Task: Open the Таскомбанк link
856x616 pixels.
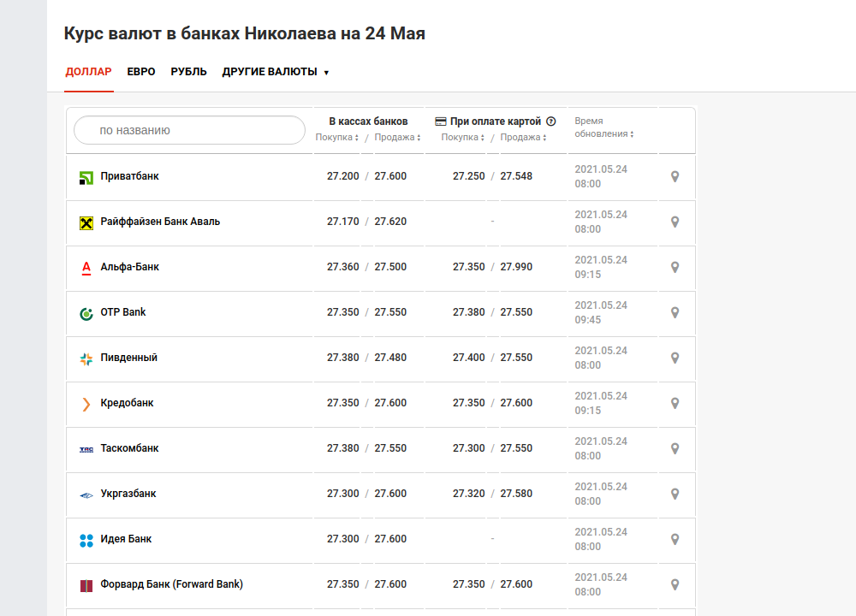Action: [129, 448]
